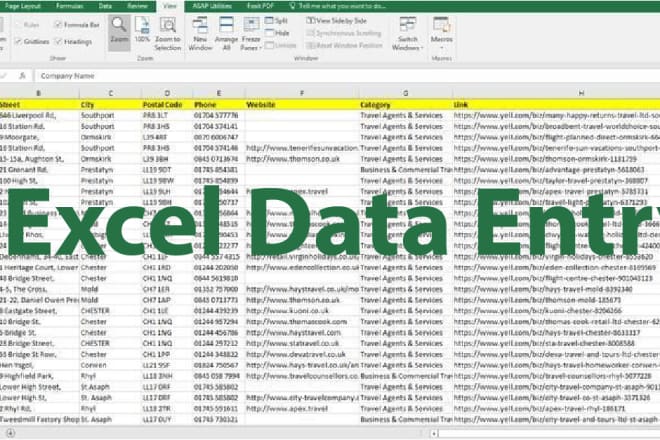Click the http://www.thomson.co.uk cell beside Ormskirk

click(302, 159)
